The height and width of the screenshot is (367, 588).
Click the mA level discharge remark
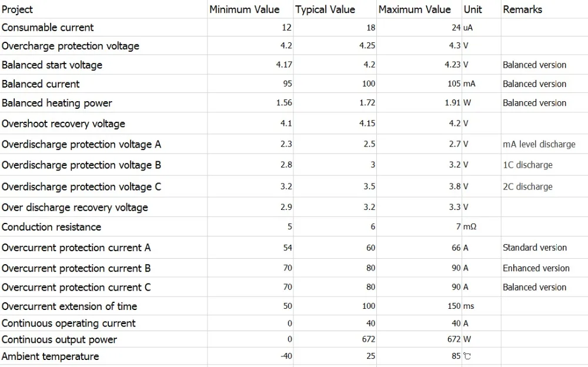click(x=539, y=144)
